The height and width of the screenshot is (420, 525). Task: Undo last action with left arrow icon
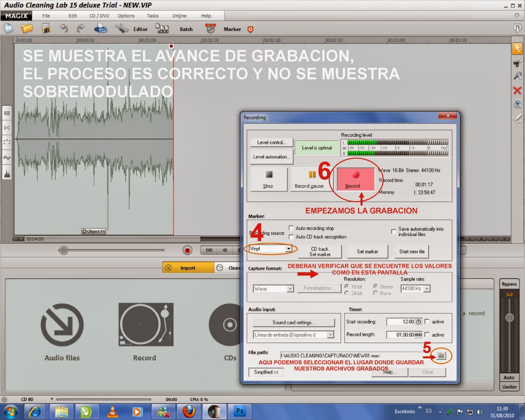point(64,29)
